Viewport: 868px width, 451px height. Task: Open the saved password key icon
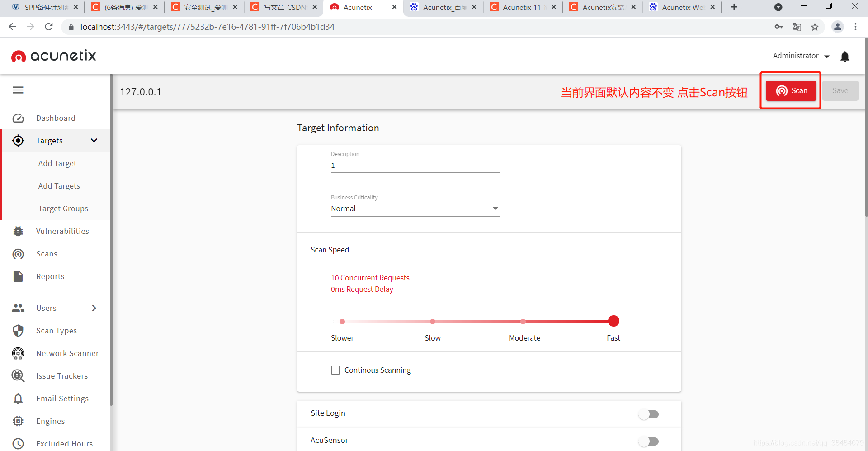pyautogui.click(x=778, y=27)
